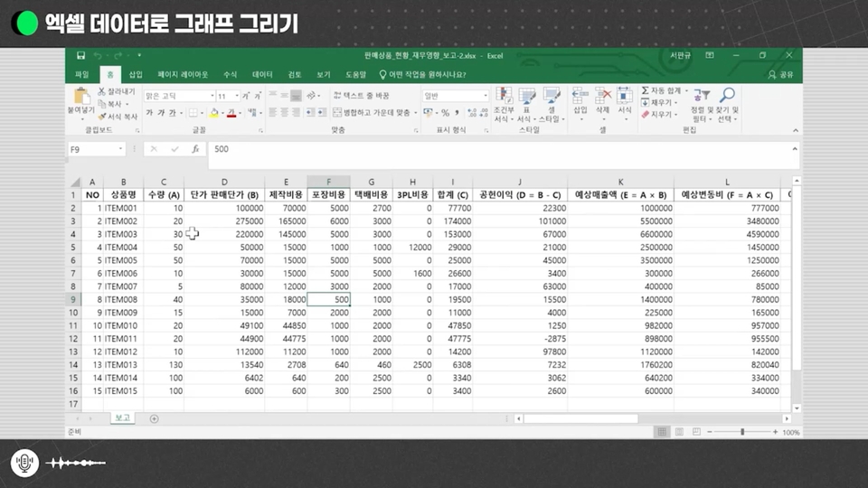Image resolution: width=868 pixels, height=488 pixels.
Task: Click Increase Font Size in the Font group
Action: pyautogui.click(x=246, y=97)
